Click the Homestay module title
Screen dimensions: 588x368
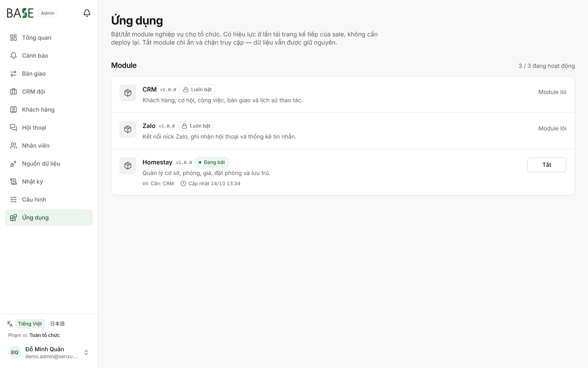157,162
